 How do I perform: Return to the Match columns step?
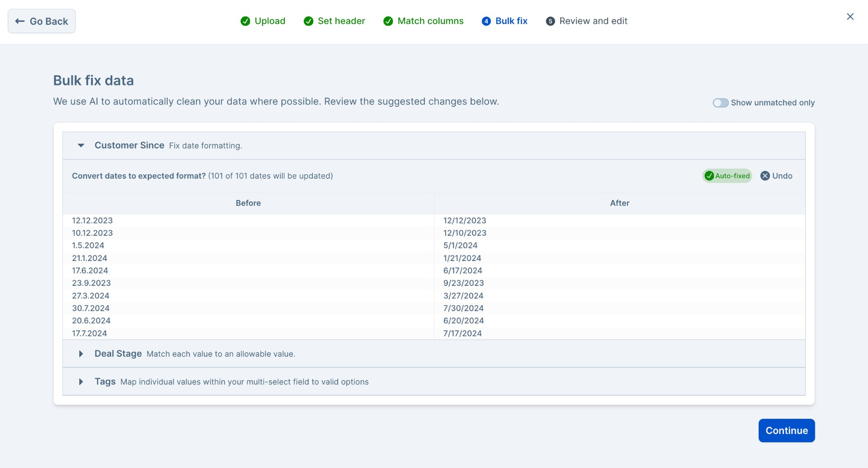coord(424,21)
